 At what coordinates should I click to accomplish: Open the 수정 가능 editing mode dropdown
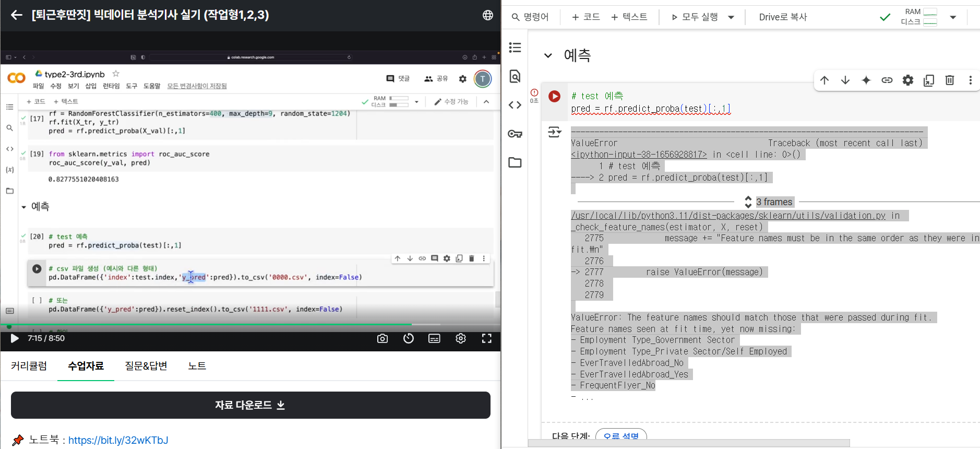[x=451, y=102]
